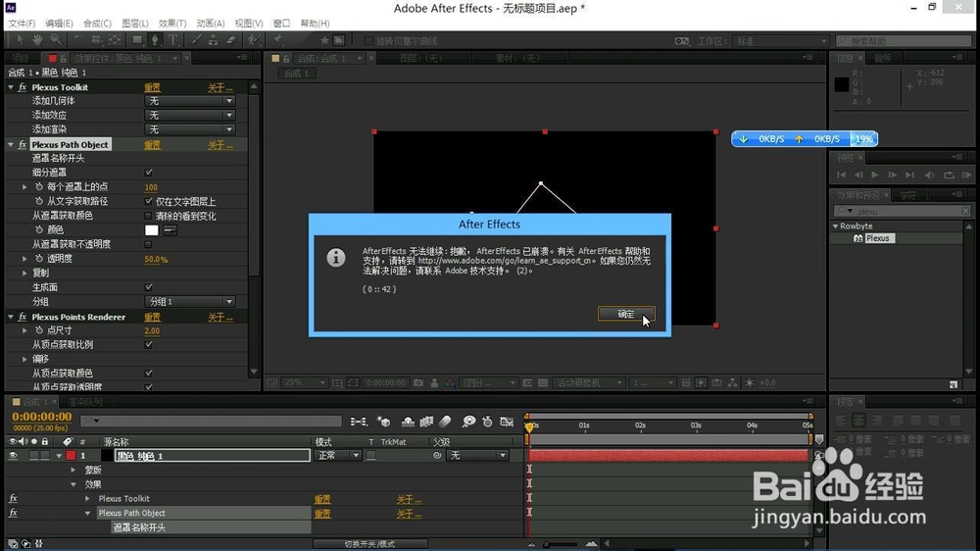This screenshot has width=980, height=551.
Task: Click 重置 for Plexus Toolkit effect panel
Action: pos(152,87)
